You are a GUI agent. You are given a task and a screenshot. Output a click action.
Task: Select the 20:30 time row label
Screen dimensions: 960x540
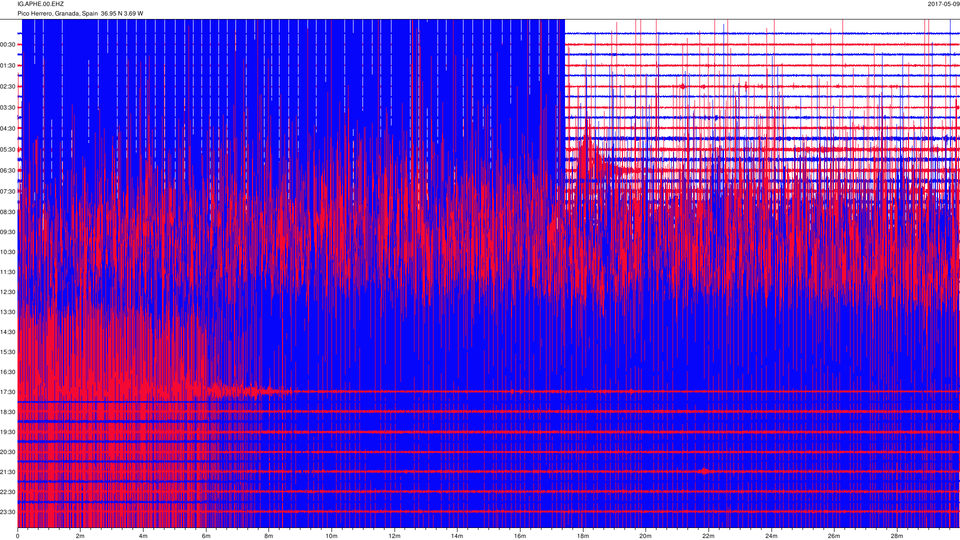8,452
